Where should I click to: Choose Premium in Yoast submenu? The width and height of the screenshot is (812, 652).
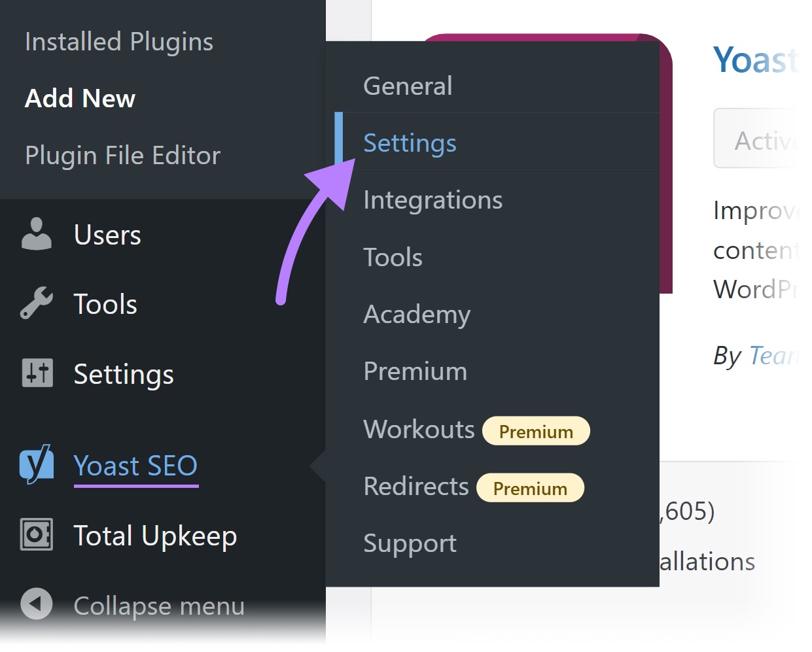point(415,371)
